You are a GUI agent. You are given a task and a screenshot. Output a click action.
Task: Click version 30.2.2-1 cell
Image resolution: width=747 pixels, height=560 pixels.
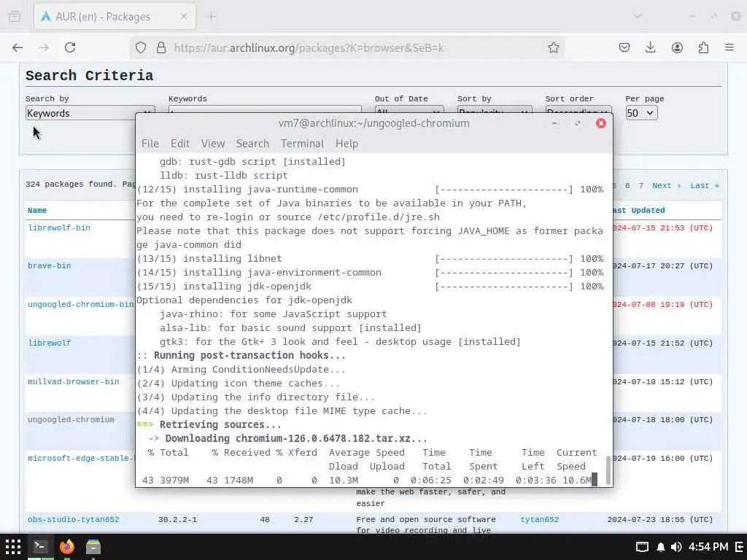coord(178,519)
